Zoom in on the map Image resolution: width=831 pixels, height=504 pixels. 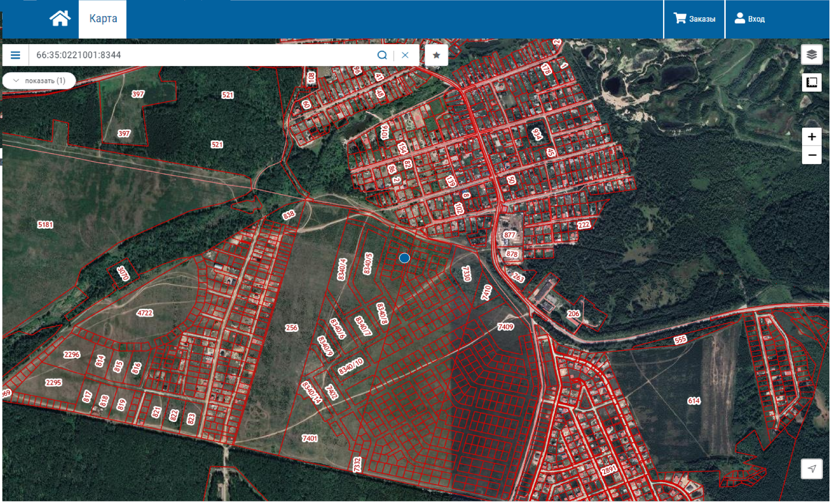tap(812, 137)
